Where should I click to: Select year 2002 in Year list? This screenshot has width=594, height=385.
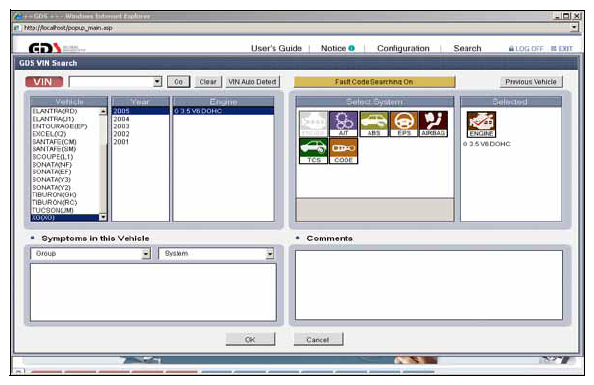point(121,134)
